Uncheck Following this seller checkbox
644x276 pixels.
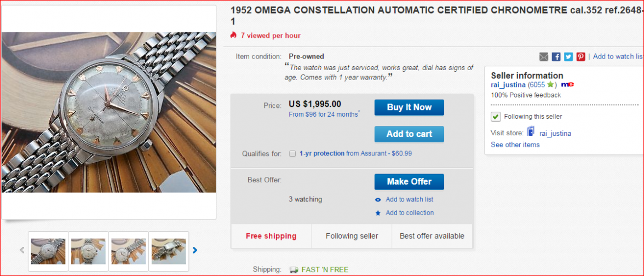coord(496,117)
